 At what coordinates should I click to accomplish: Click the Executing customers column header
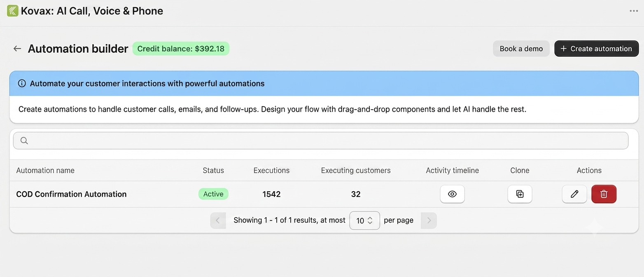pos(356,171)
